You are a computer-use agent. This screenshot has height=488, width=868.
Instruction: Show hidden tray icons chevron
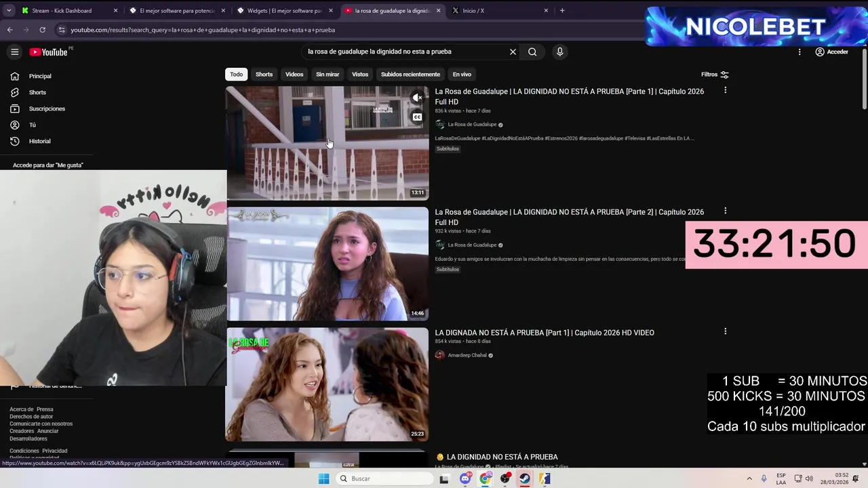[749, 479]
